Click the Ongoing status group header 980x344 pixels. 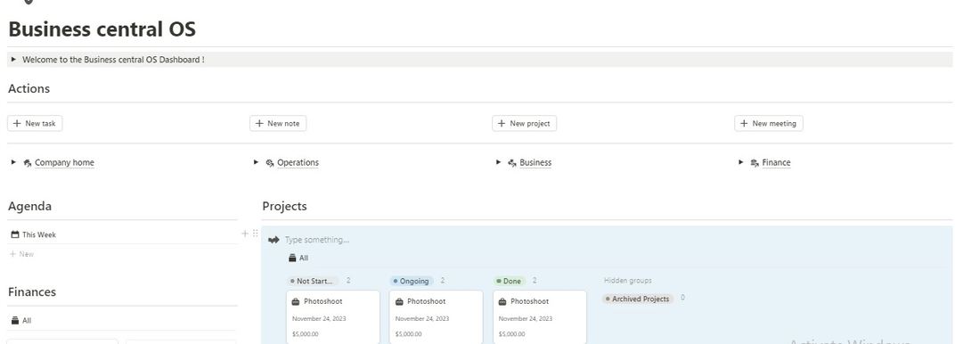(x=412, y=281)
